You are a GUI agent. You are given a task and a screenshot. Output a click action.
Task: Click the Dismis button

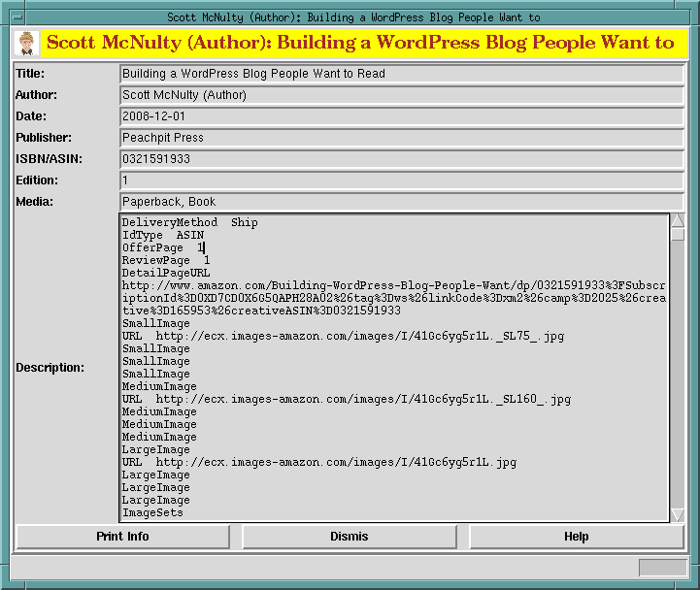(x=350, y=537)
